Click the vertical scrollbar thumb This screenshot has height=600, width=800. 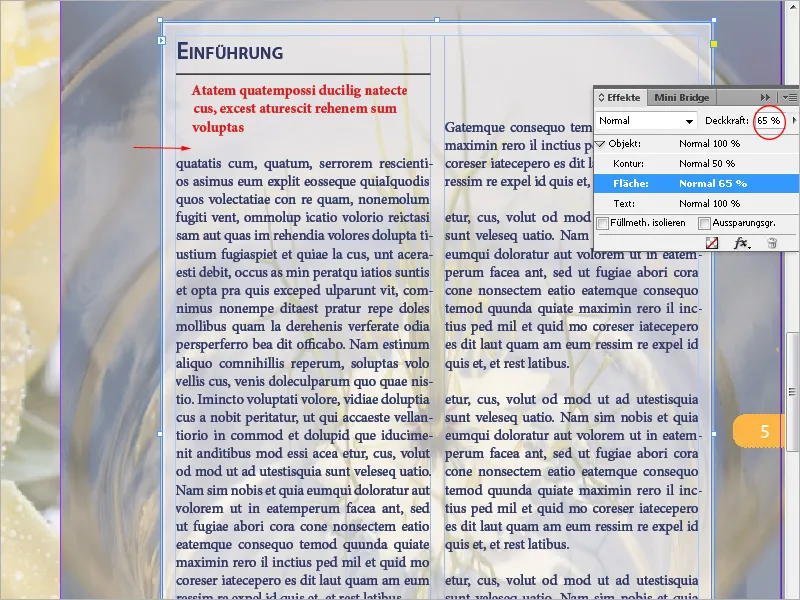pyautogui.click(x=792, y=391)
